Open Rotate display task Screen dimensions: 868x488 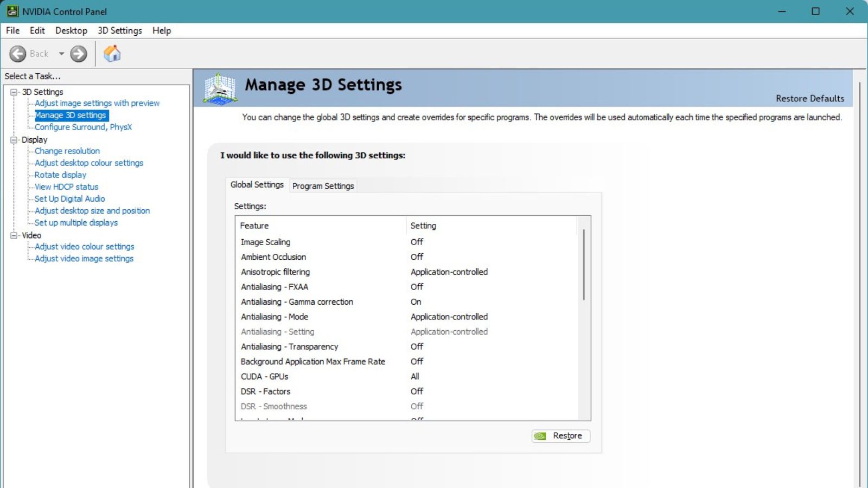pos(60,175)
